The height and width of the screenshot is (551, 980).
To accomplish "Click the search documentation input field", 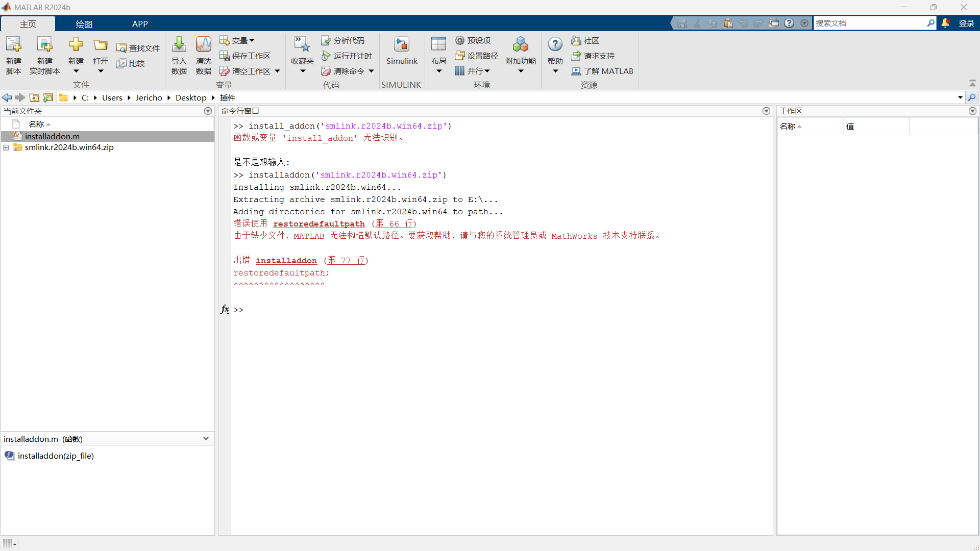I will tap(869, 23).
